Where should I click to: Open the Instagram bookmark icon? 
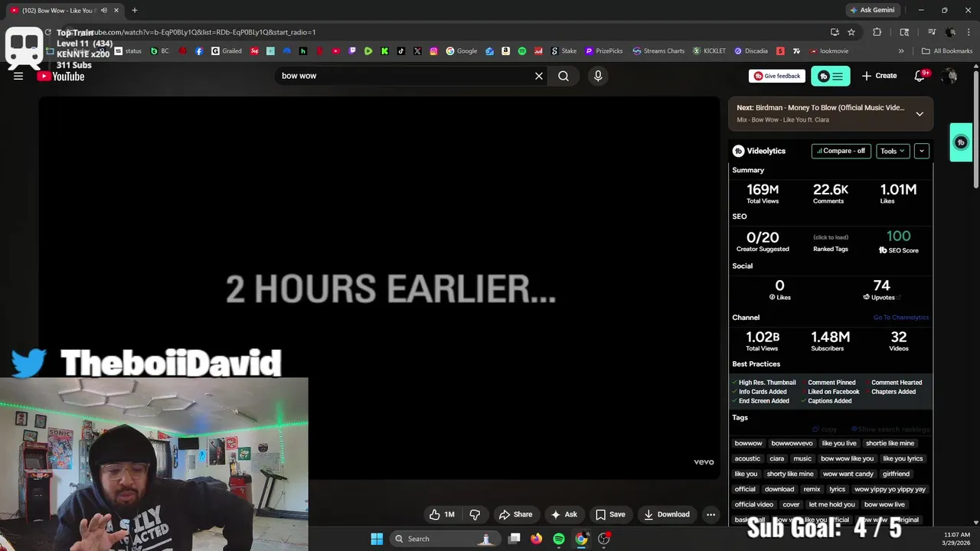click(433, 51)
